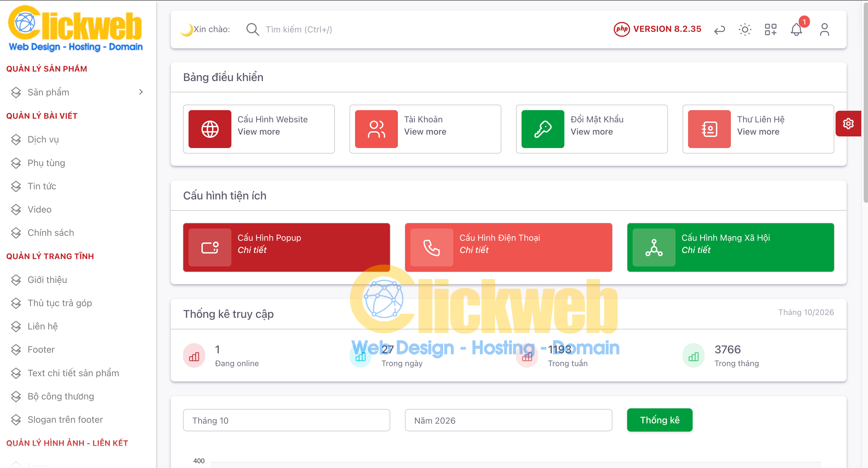Click the layers icon beside Giới thiệu
Viewport: 868px width, 468px height.
point(16,280)
